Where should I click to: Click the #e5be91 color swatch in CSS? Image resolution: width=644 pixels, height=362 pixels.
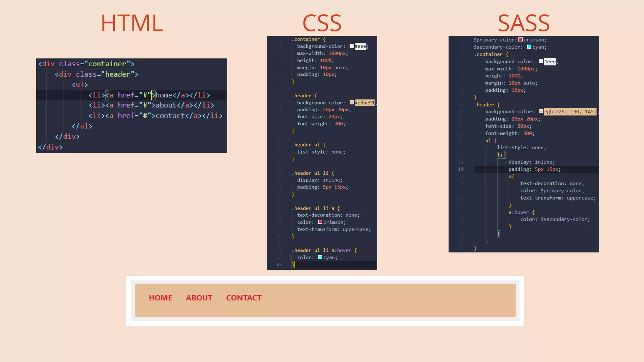click(352, 102)
